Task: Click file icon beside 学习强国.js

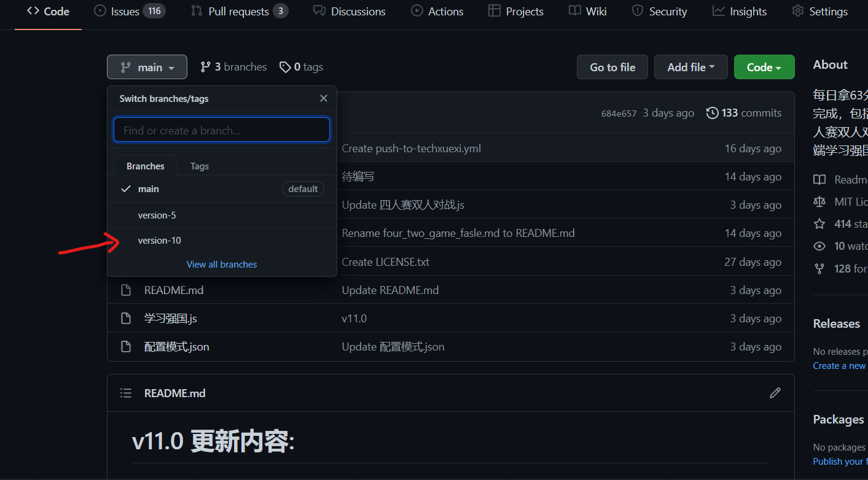Action: [126, 319]
